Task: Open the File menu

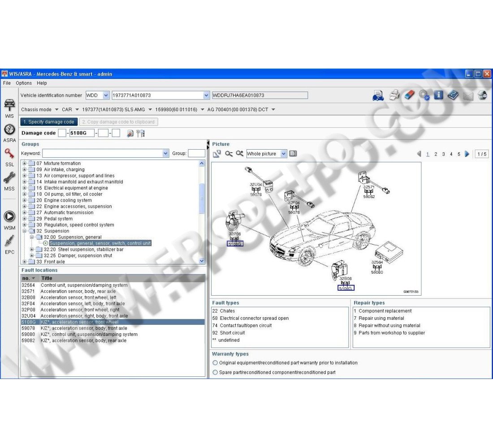Action: pos(7,83)
